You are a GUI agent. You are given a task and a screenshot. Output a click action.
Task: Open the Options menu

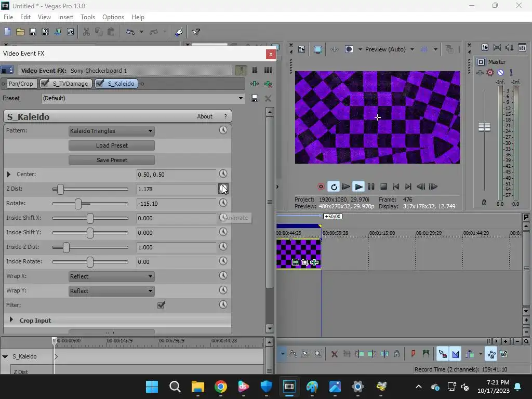113,17
